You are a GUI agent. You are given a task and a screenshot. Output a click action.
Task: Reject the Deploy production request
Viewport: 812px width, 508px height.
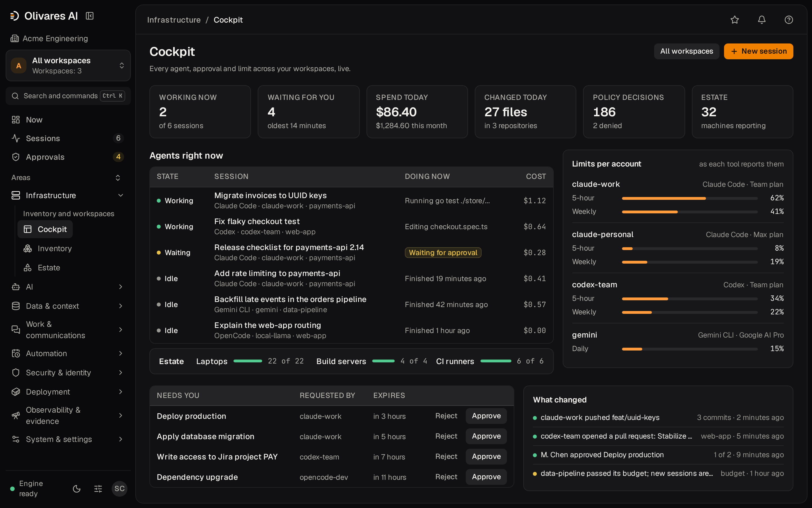coord(446,416)
